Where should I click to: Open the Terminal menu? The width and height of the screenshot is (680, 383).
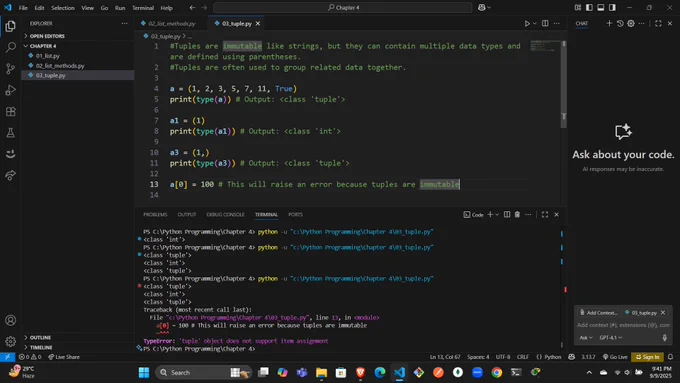pyautogui.click(x=143, y=8)
